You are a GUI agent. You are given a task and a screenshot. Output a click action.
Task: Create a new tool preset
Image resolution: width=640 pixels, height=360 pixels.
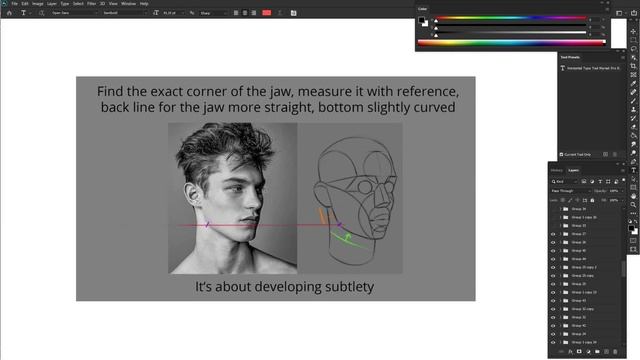(x=606, y=155)
